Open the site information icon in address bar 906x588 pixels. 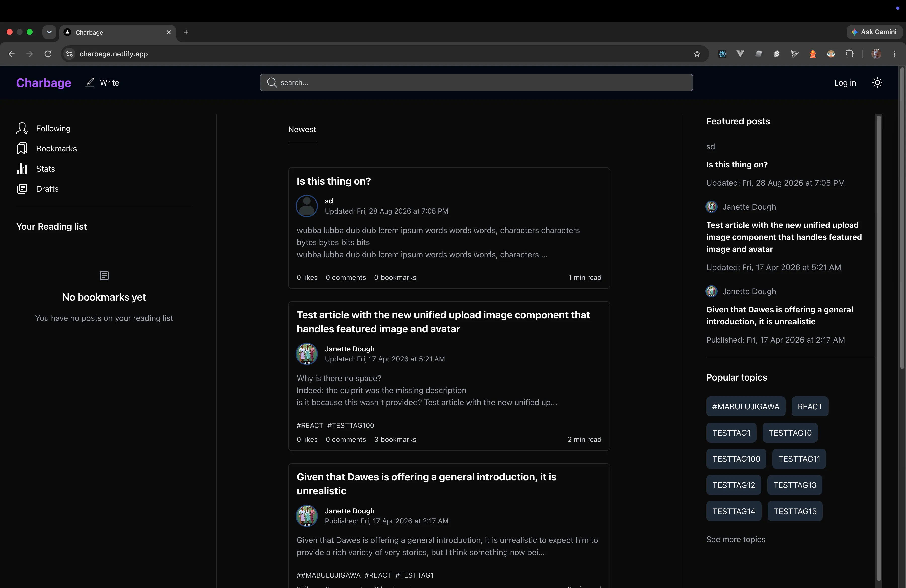(69, 54)
